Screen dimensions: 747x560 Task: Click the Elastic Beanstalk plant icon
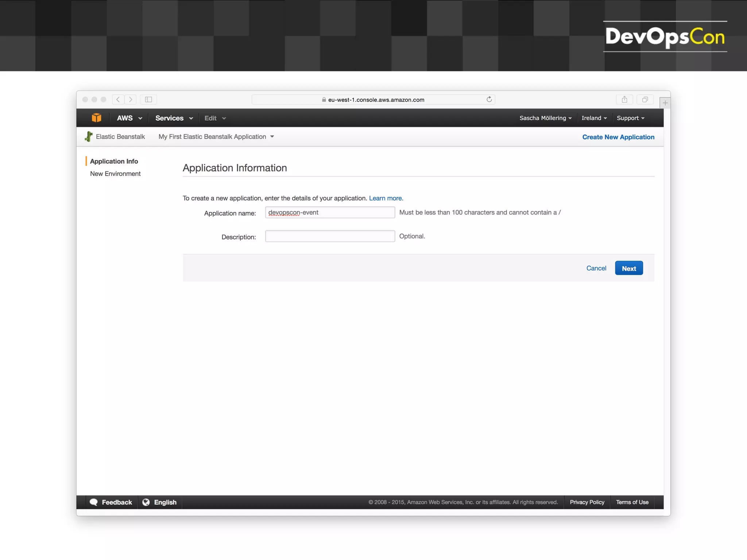(89, 137)
